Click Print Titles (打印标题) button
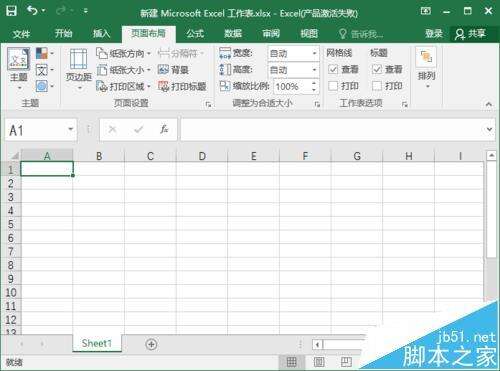This screenshot has height=371, width=500. pos(182,86)
